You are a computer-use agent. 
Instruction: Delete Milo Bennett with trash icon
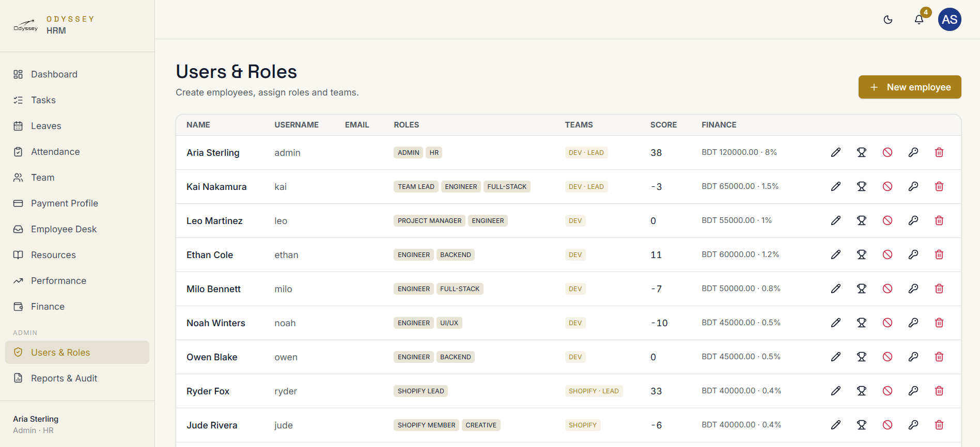(939, 289)
